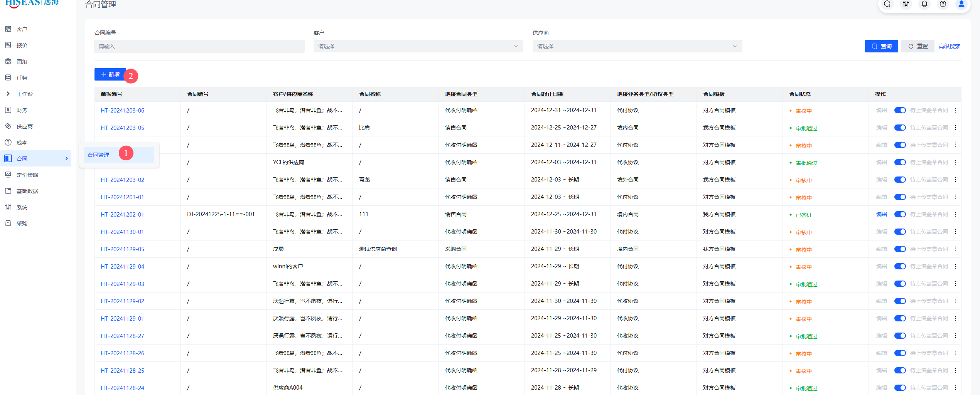Open more actions for HT-20241203-05 row
Image resolution: width=980 pixels, height=395 pixels.
point(955,128)
